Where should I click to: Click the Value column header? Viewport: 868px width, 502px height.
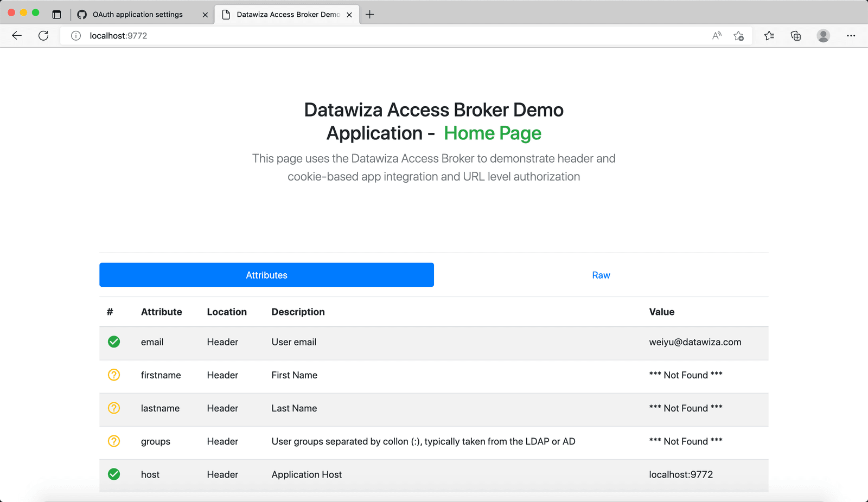[662, 312]
